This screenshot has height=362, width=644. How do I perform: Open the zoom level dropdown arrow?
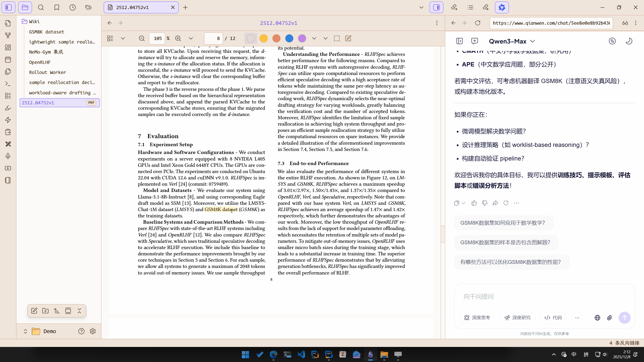tap(191, 38)
